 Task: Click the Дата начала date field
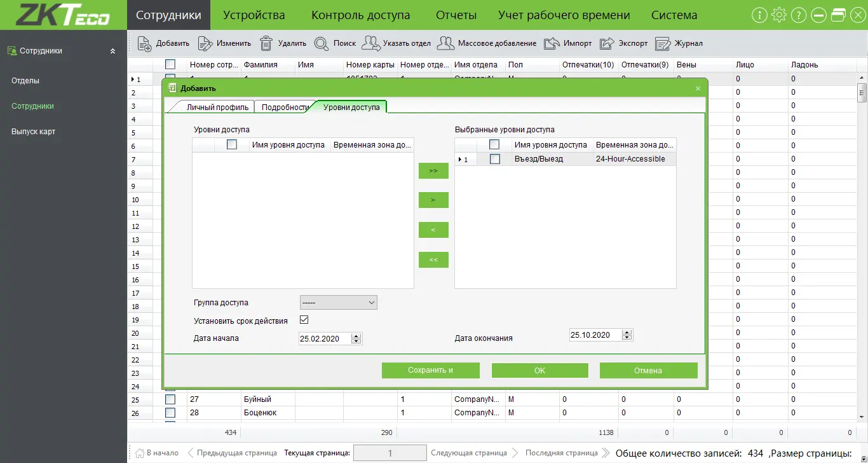324,339
